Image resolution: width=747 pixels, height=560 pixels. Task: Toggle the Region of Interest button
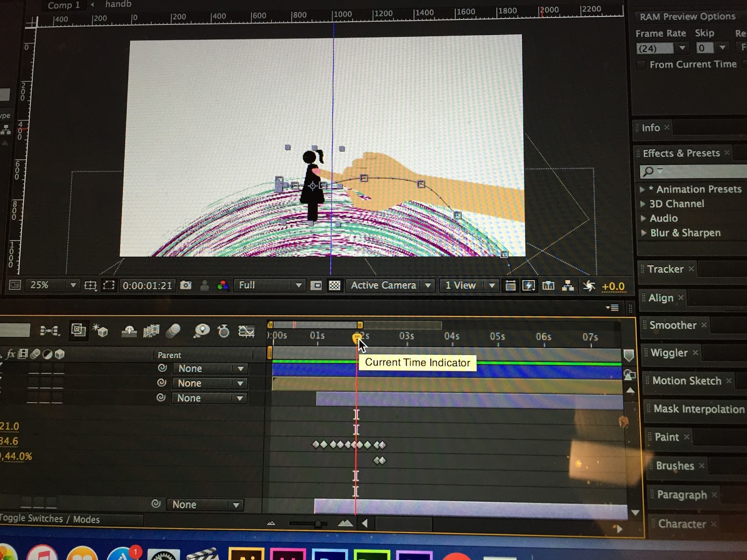(x=316, y=286)
